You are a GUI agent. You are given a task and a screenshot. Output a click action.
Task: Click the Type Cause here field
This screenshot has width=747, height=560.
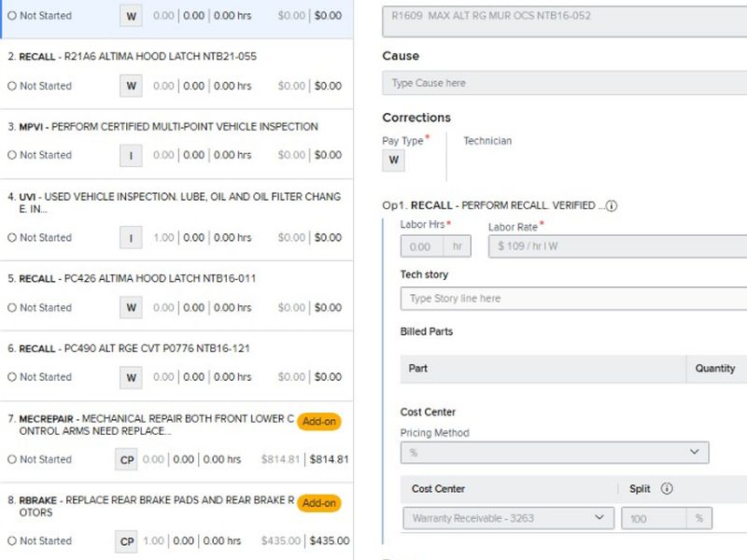point(564,83)
